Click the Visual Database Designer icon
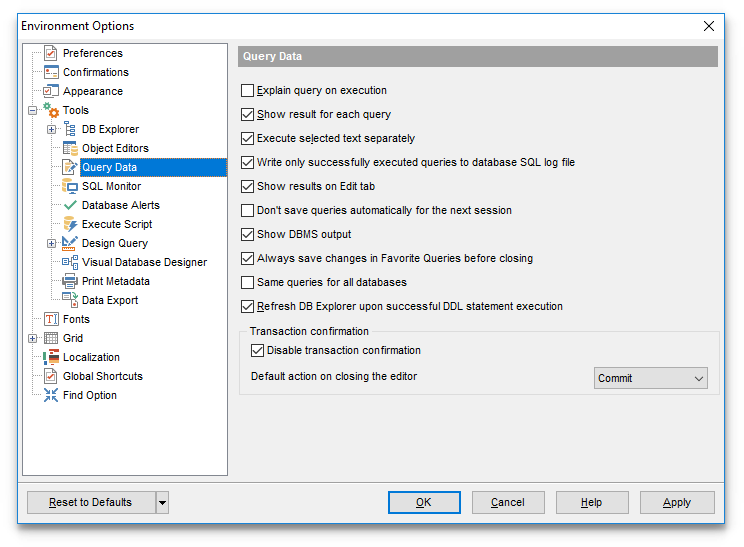744x547 pixels. (70, 262)
